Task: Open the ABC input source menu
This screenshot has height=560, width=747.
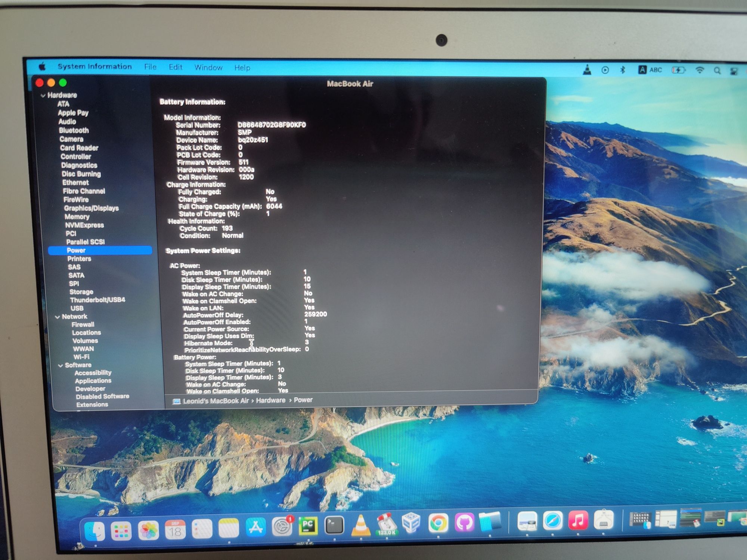Action: [650, 70]
